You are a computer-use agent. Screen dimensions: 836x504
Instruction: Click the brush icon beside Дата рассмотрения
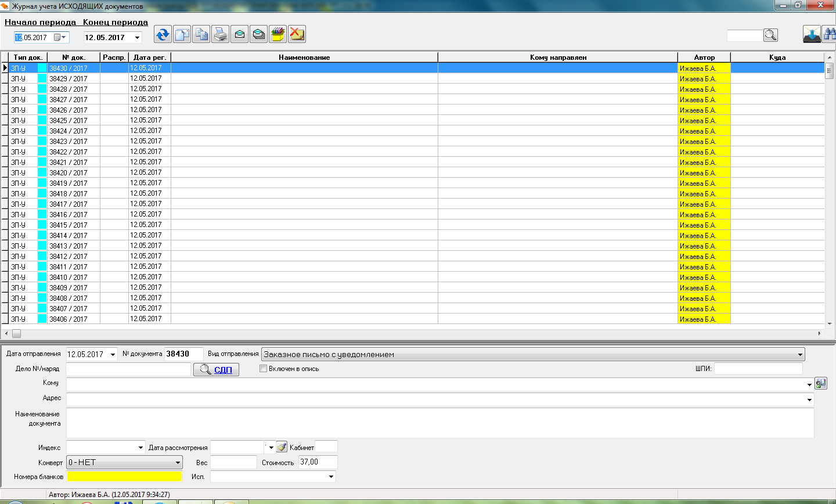click(282, 447)
